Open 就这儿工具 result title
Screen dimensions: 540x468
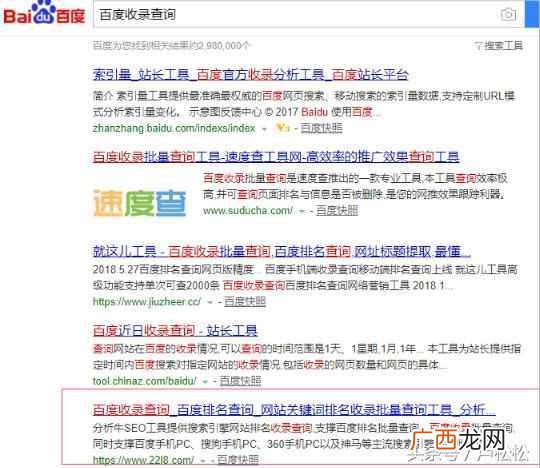coord(281,251)
